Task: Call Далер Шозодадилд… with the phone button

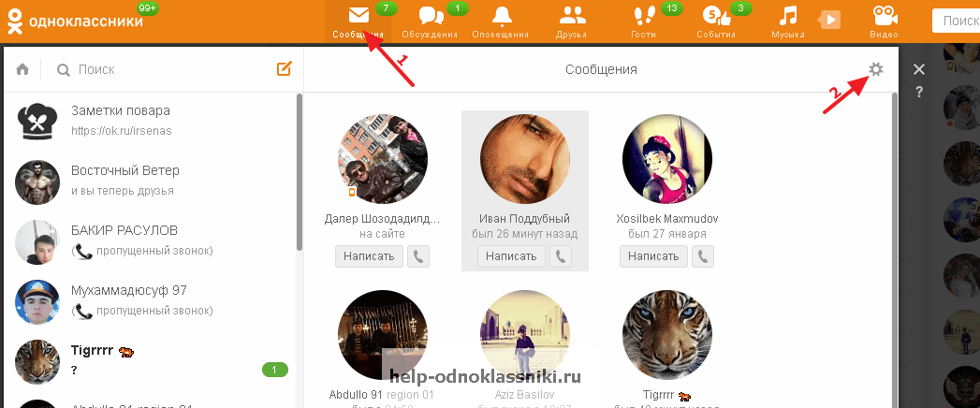Action: click(x=418, y=256)
